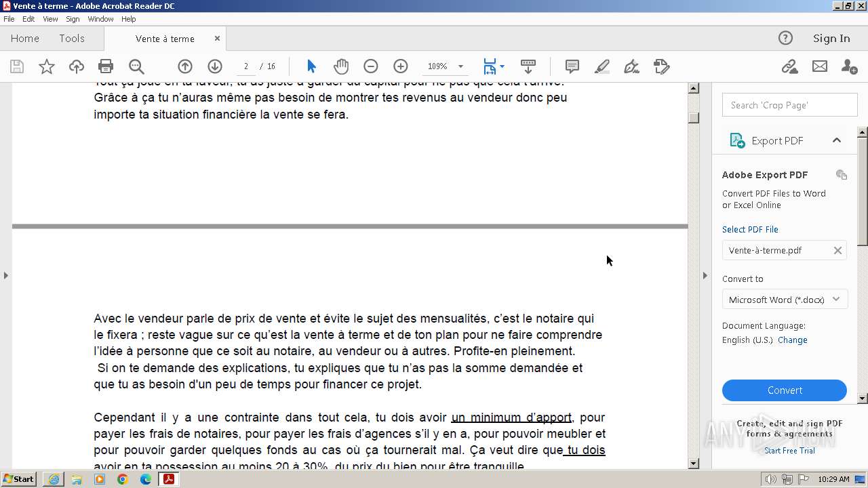Collapse the right tools pane arrow
The width and height of the screenshot is (868, 488).
point(705,275)
